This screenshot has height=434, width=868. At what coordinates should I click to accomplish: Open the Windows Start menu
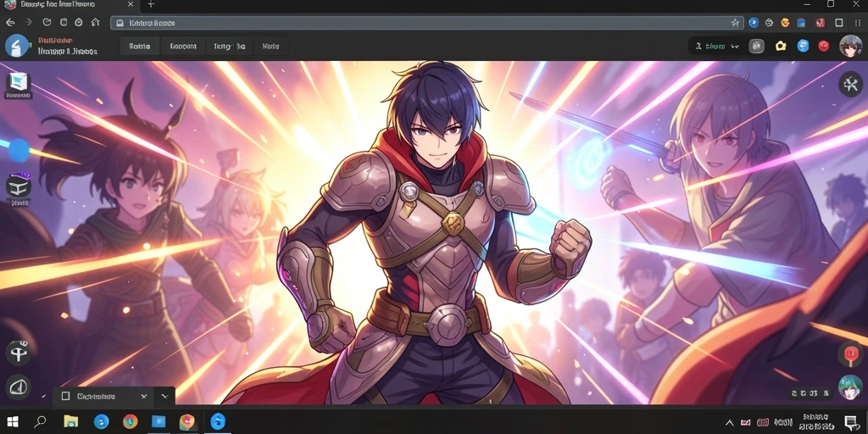click(x=13, y=422)
